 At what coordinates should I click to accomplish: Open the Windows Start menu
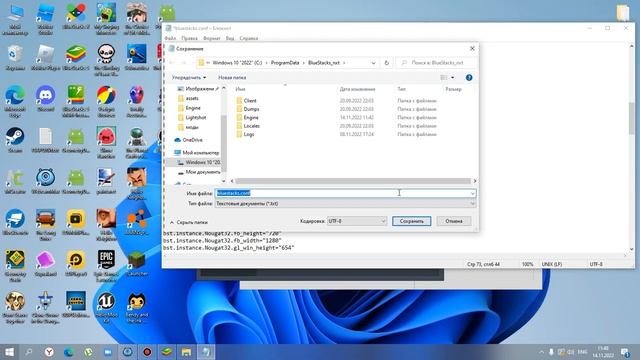click(9, 352)
